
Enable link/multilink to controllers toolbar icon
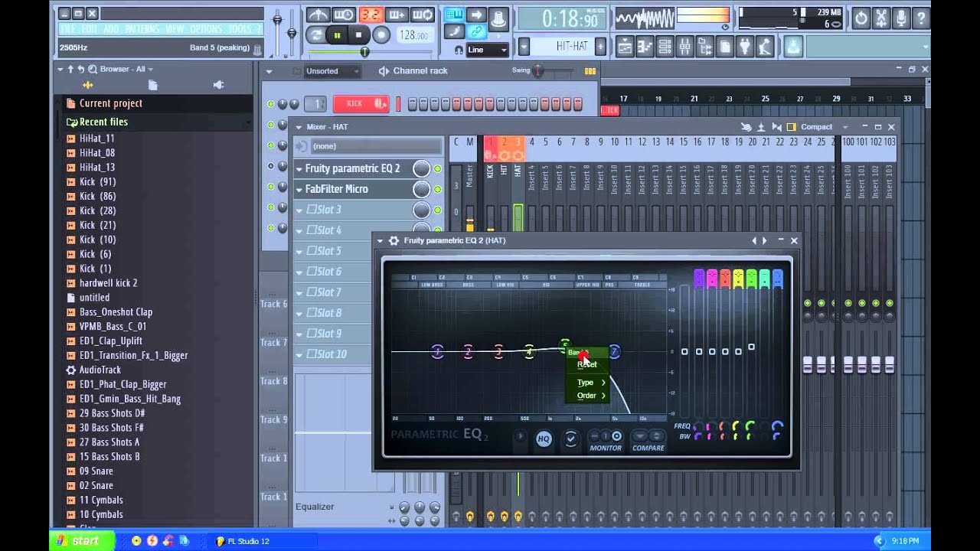pos(476,31)
